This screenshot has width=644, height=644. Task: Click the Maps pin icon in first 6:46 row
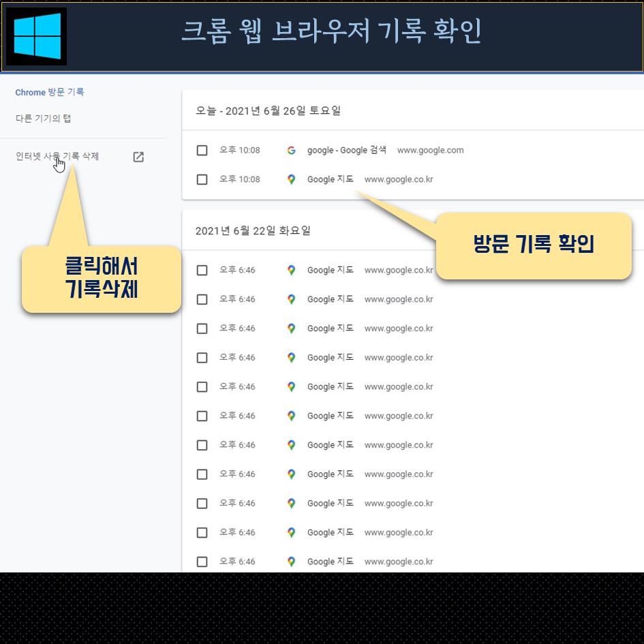pos(291,271)
